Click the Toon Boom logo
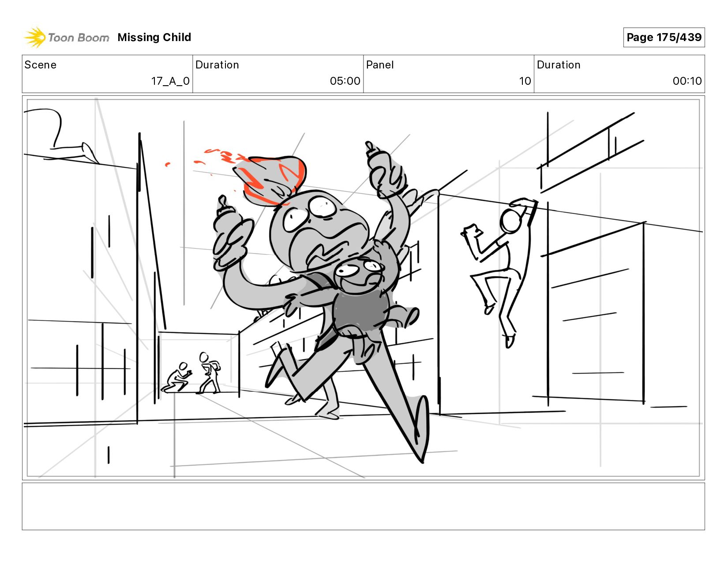The image size is (728, 563). 66,37
